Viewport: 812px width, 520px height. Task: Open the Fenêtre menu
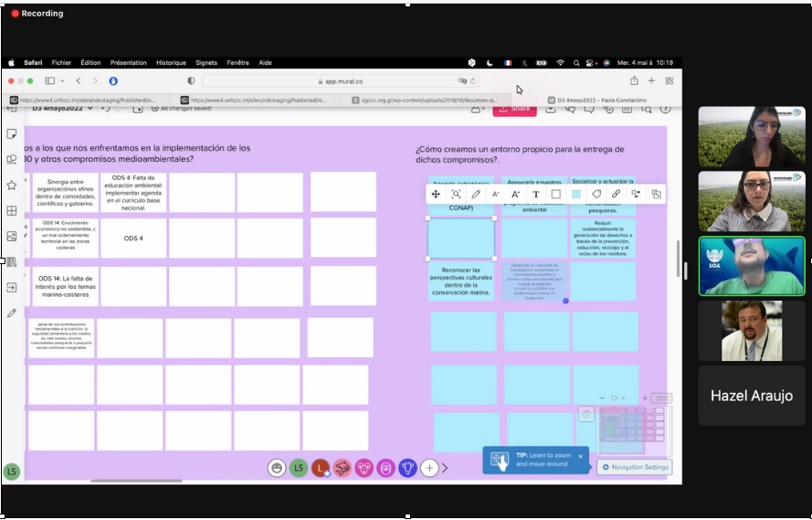pyautogui.click(x=237, y=63)
